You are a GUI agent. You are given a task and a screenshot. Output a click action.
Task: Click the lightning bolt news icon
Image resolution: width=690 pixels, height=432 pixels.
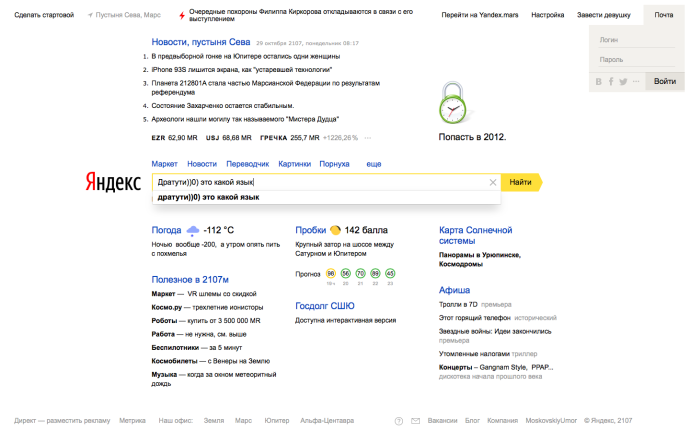pyautogui.click(x=180, y=16)
